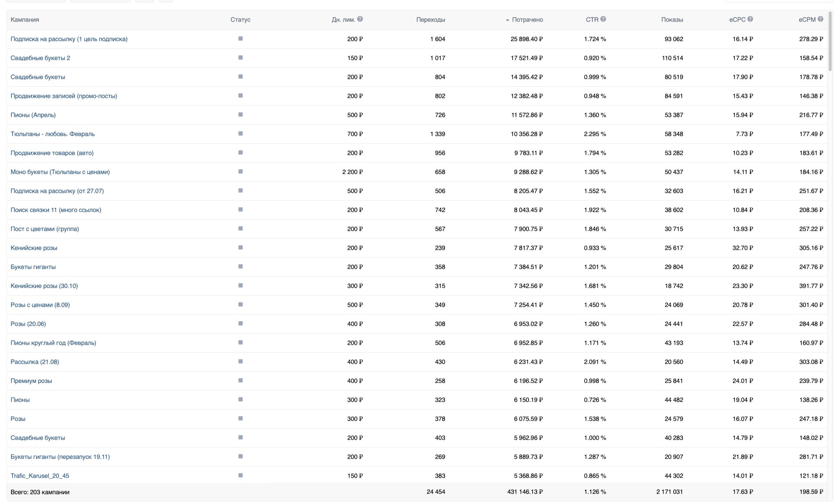Sort table by Переходы column
The image size is (837, 504).
[x=430, y=20]
